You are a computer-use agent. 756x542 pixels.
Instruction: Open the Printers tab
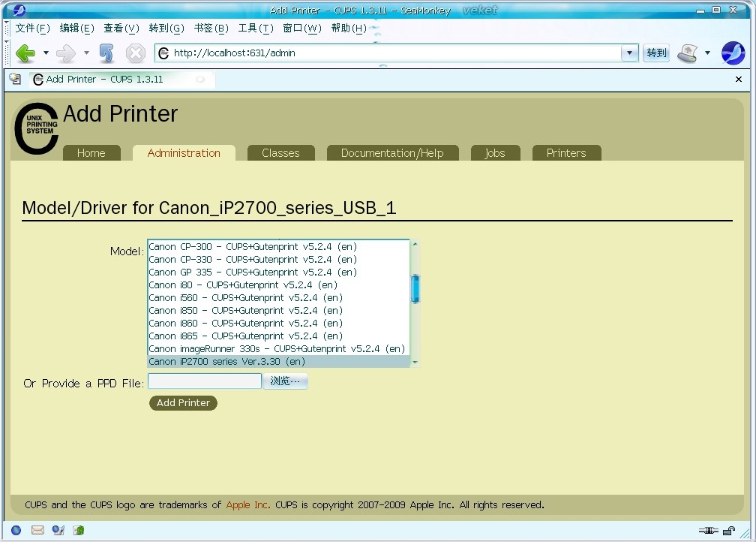(x=566, y=153)
